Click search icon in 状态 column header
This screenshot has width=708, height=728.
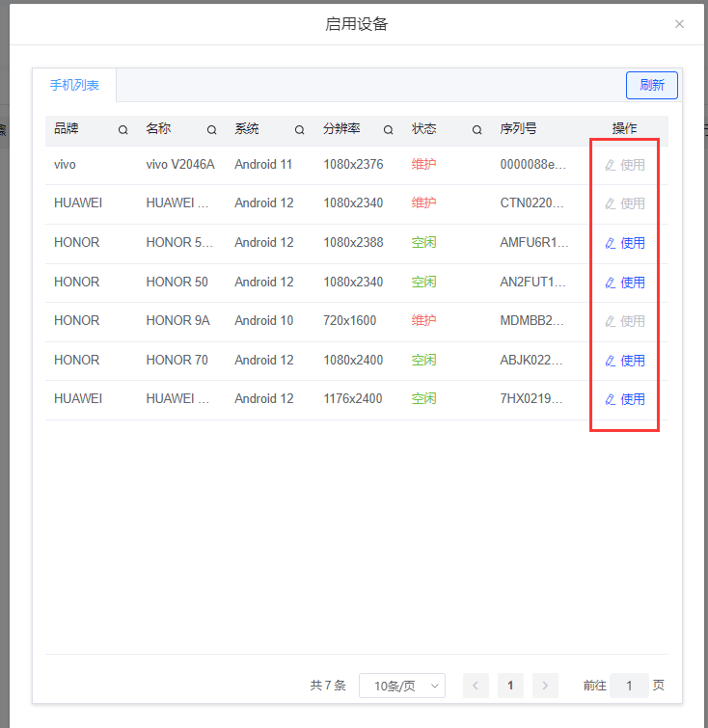[x=477, y=130]
